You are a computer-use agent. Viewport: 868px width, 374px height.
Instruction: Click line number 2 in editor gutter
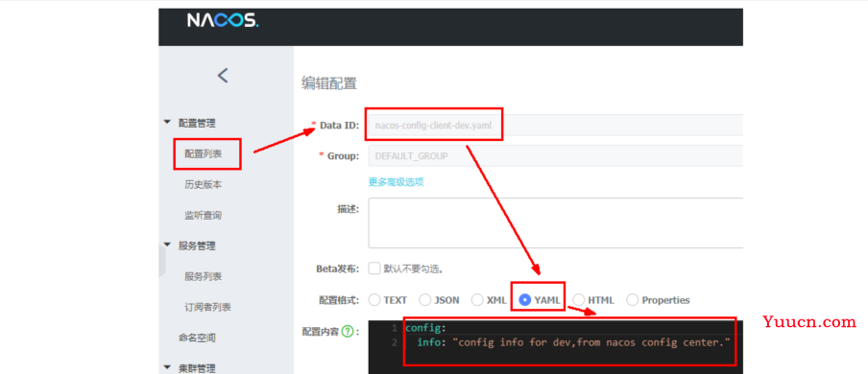tap(394, 342)
